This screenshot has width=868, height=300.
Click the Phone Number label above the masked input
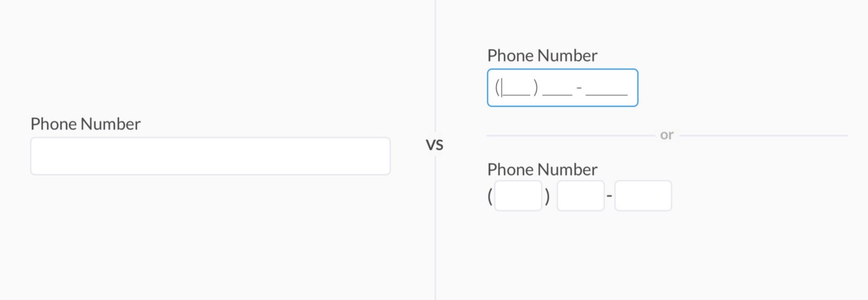click(x=542, y=56)
